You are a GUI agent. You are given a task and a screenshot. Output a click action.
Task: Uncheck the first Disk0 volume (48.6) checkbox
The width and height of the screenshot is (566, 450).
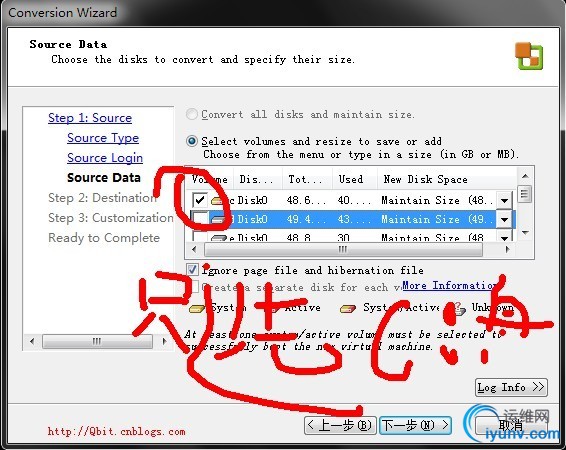tap(200, 200)
